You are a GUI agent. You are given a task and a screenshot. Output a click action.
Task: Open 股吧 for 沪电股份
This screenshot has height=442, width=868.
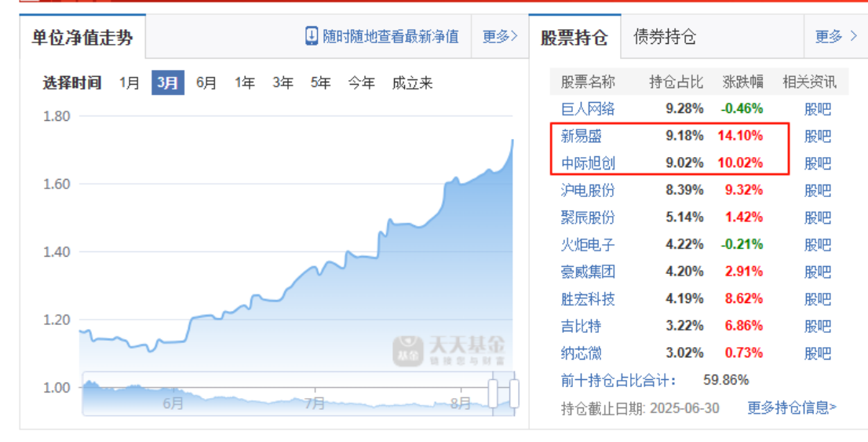tap(818, 191)
